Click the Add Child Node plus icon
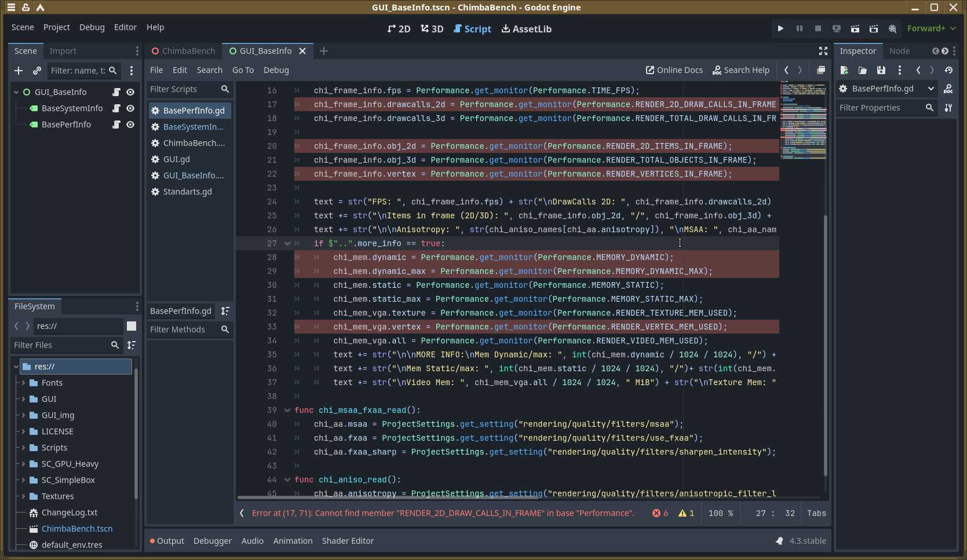Screen dimensions: 967x560 click(x=19, y=71)
